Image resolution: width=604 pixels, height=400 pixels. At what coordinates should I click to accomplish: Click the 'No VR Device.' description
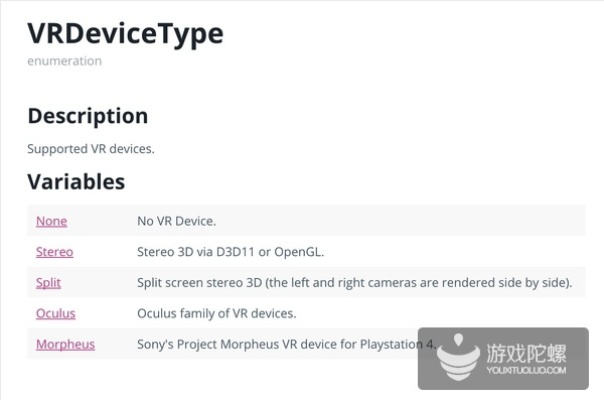pyautogui.click(x=176, y=221)
